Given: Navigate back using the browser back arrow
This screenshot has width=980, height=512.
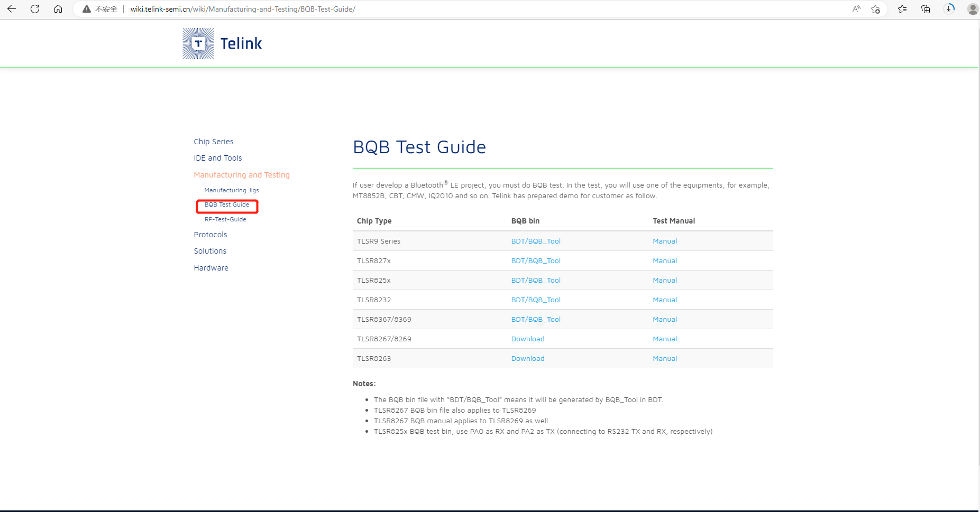Looking at the screenshot, I should click(x=11, y=9).
